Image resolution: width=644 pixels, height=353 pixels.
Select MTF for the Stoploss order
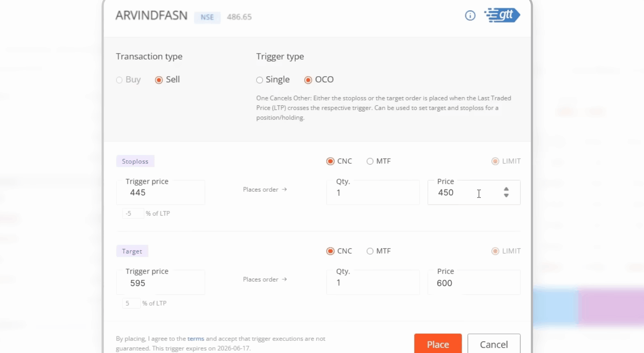370,161
